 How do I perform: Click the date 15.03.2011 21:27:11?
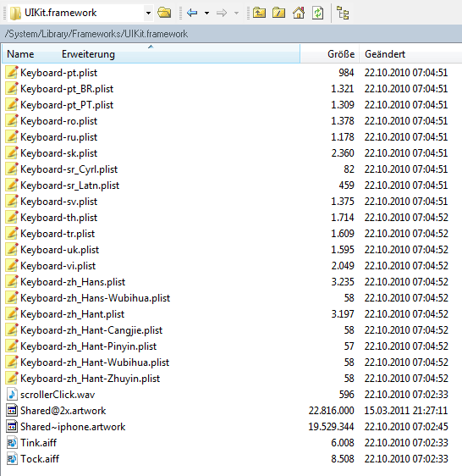(406, 411)
